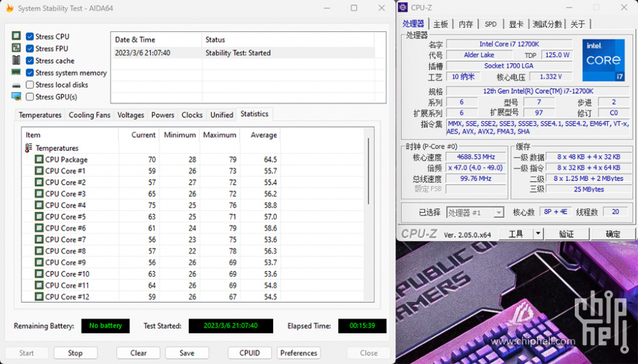The width and height of the screenshot is (638, 364).
Task: Open the 工具 dropdown arrow in CPU-Z
Action: [538, 234]
